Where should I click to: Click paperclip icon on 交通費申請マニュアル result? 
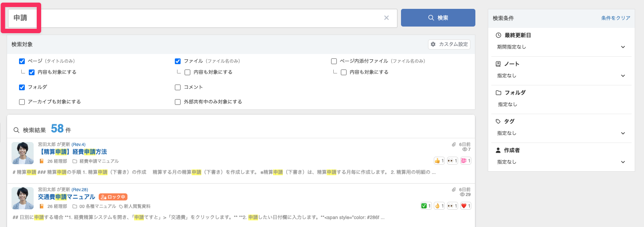pos(454,189)
